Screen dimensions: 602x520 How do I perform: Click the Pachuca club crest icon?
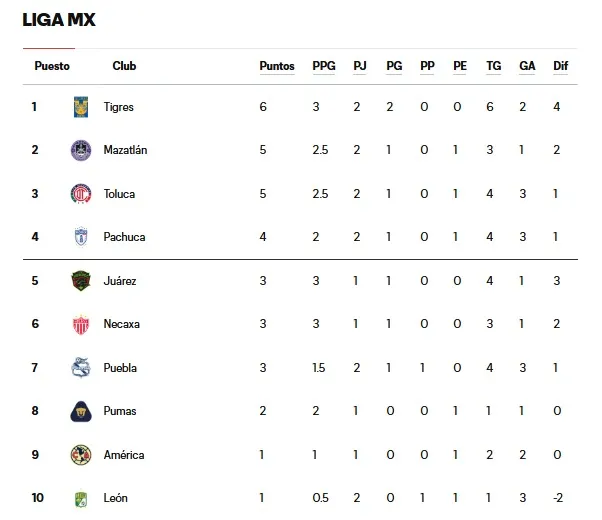tap(81, 237)
